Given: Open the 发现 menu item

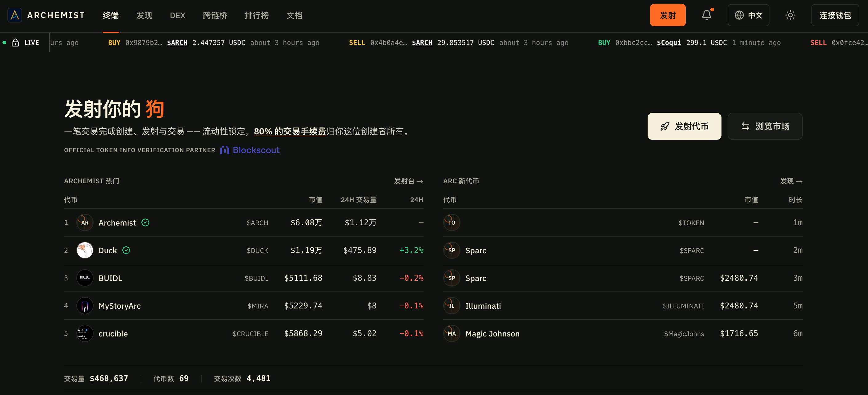Looking at the screenshot, I should click(x=144, y=15).
